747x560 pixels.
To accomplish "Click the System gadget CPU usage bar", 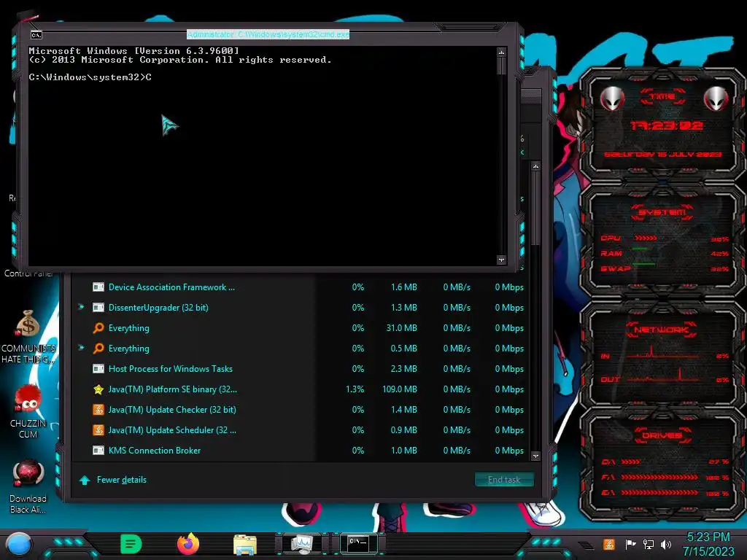I will [646, 238].
